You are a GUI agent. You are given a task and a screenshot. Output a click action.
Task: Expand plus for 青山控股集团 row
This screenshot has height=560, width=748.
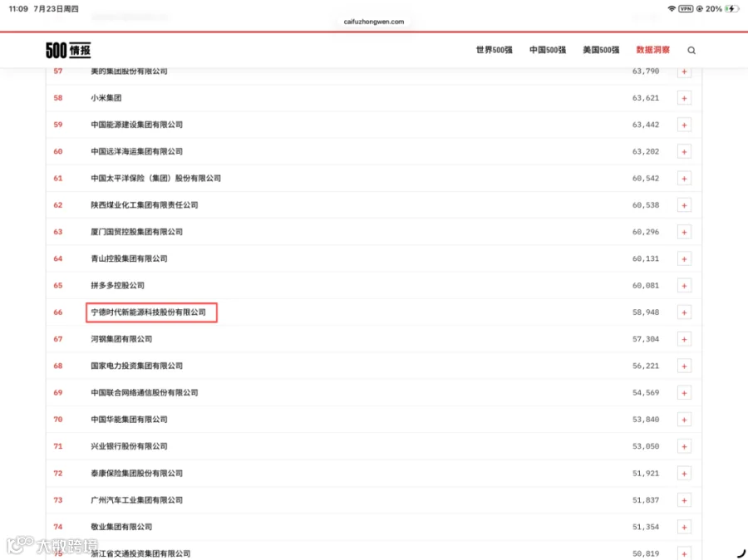(684, 259)
